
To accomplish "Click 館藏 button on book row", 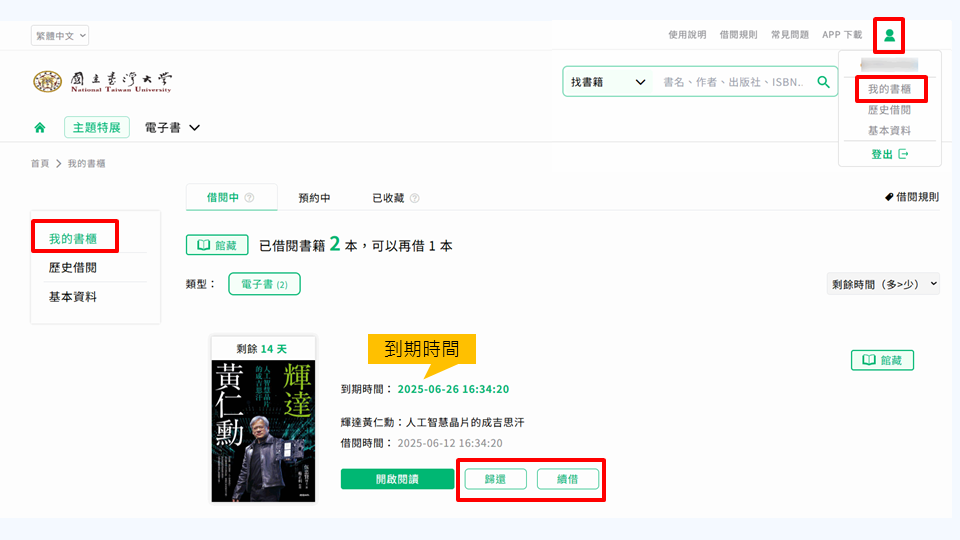I will [882, 360].
